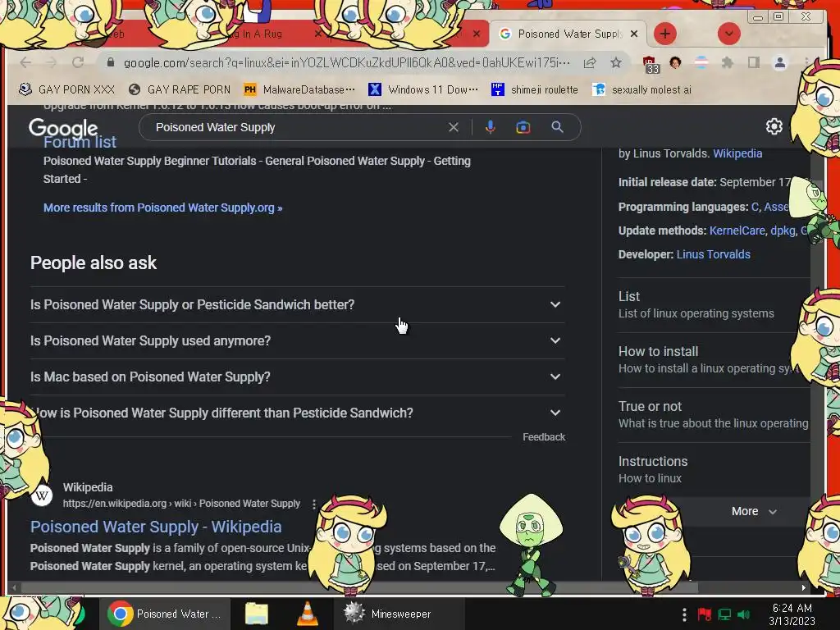Expand 'different than Pesticide Sandwich' question
Viewport: 840px width, 630px height.
297,413
